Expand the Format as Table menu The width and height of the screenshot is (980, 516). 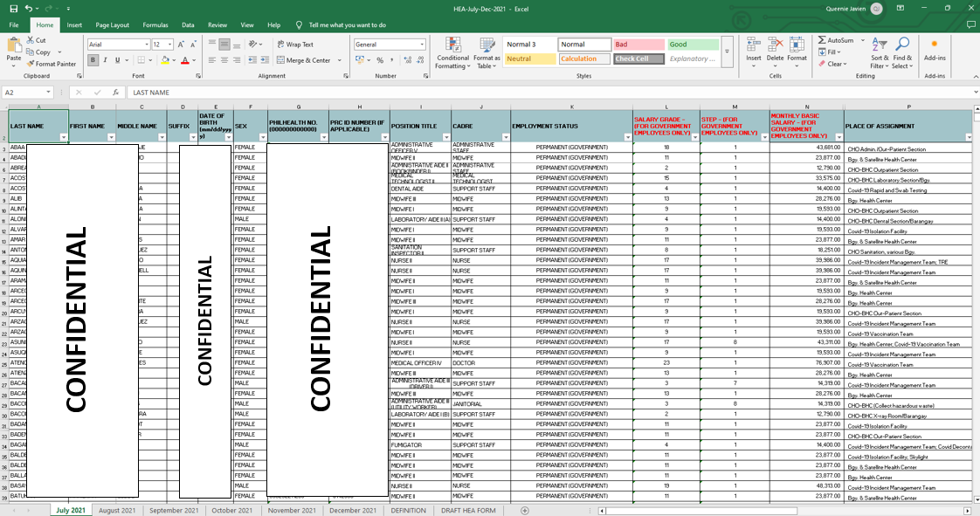[x=487, y=53]
